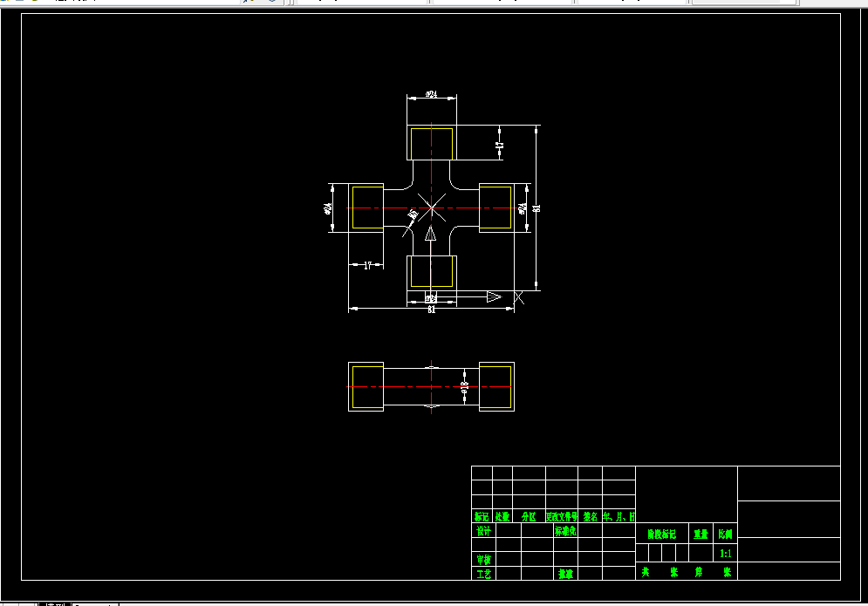Select the horizontal 81 overall width dimension
This screenshot has height=606, width=868.
(431, 310)
